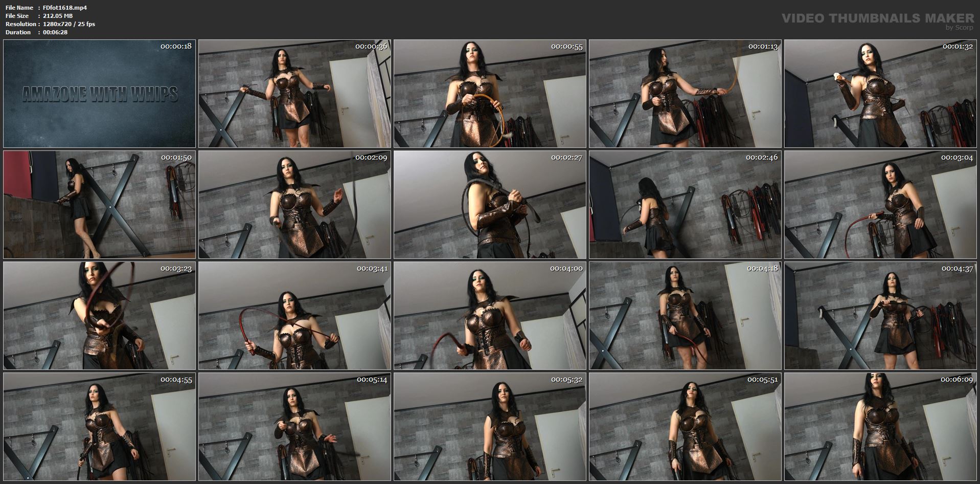Screen dimensions: 980x484
Task: Select the thumbnail at 00:01:50
Action: point(99,205)
